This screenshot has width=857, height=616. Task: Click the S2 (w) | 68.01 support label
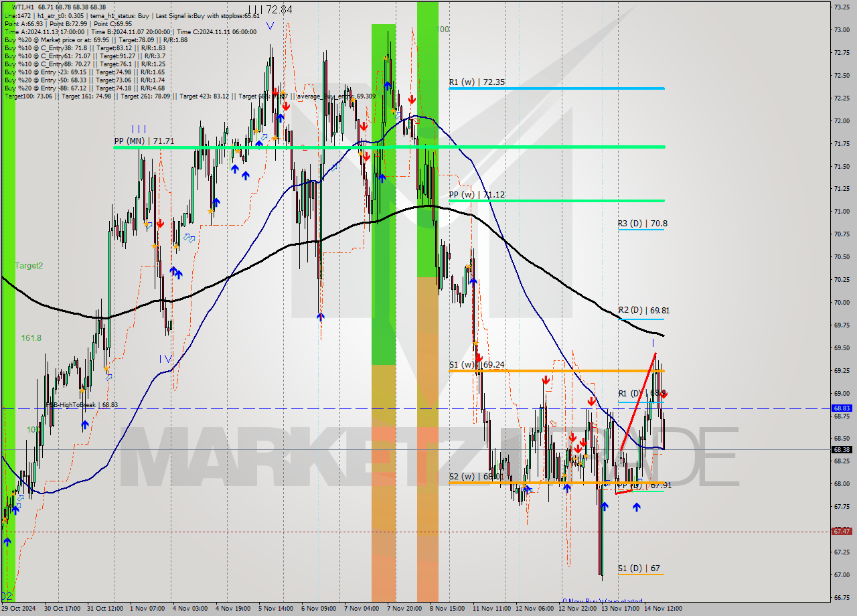click(476, 477)
